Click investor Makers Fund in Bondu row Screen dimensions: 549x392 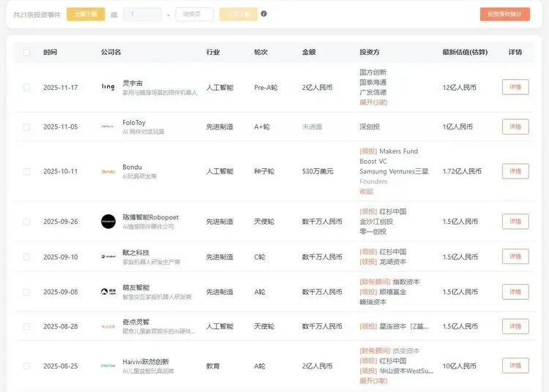(398, 151)
